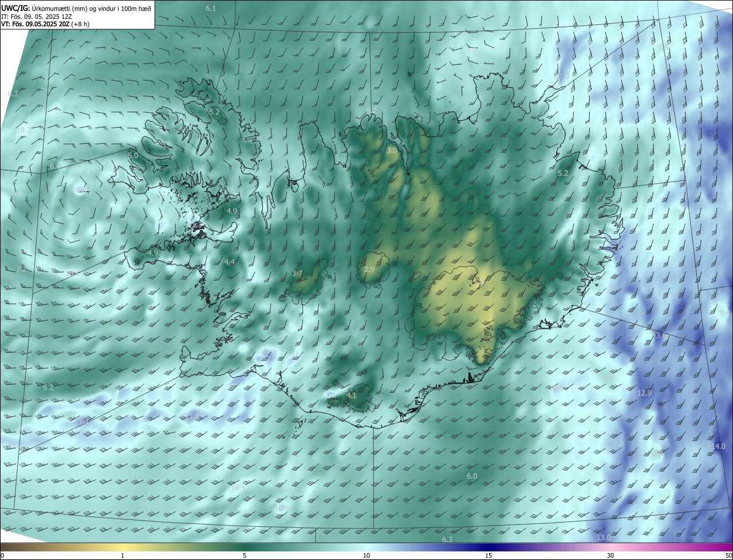The height and width of the screenshot is (560, 733).
Task: Select the 3.7 value label
Action: pos(297,274)
